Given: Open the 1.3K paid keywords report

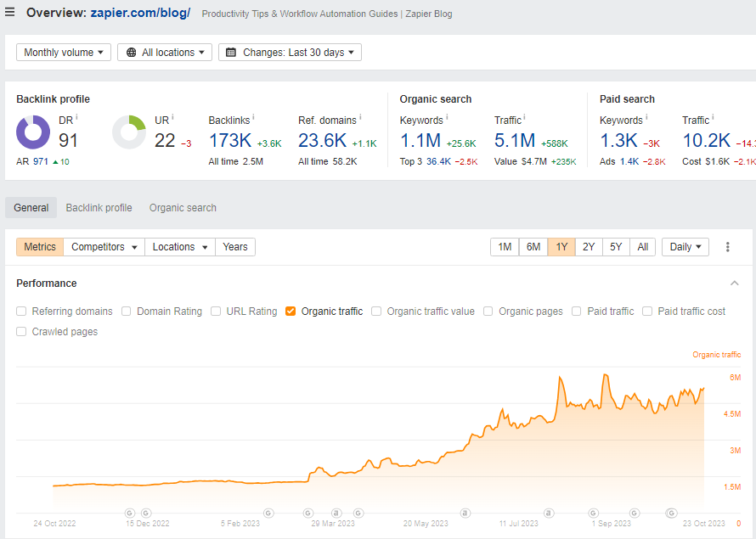Looking at the screenshot, I should point(618,141).
